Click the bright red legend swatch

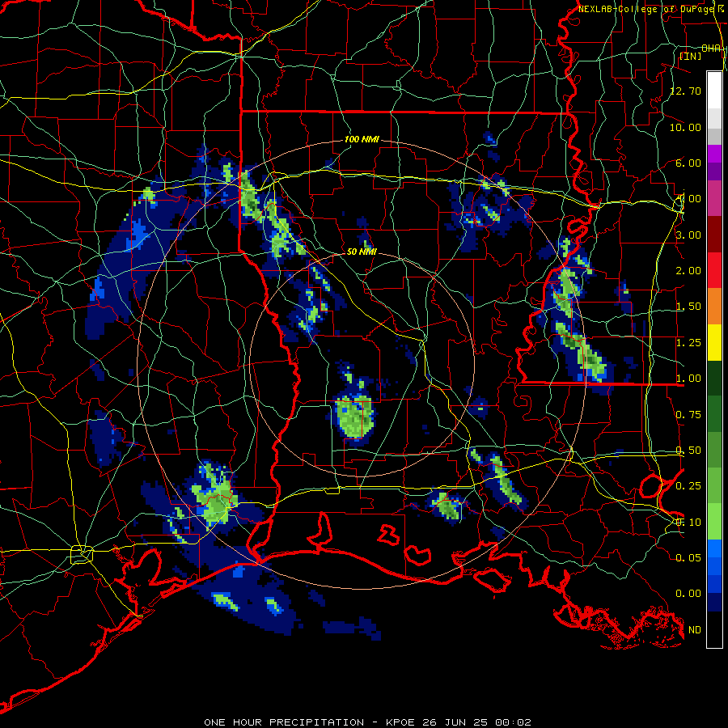(714, 271)
